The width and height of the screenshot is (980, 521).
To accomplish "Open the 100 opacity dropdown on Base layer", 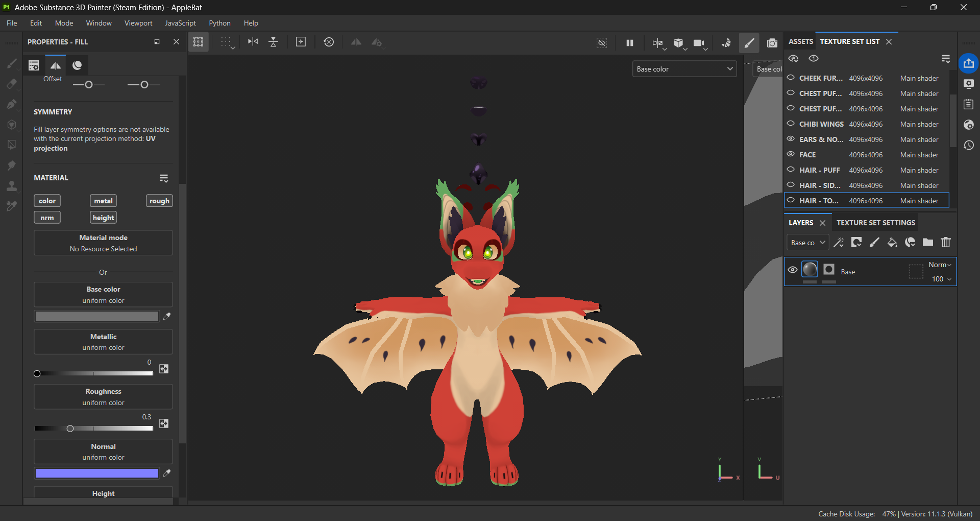I will click(x=942, y=279).
